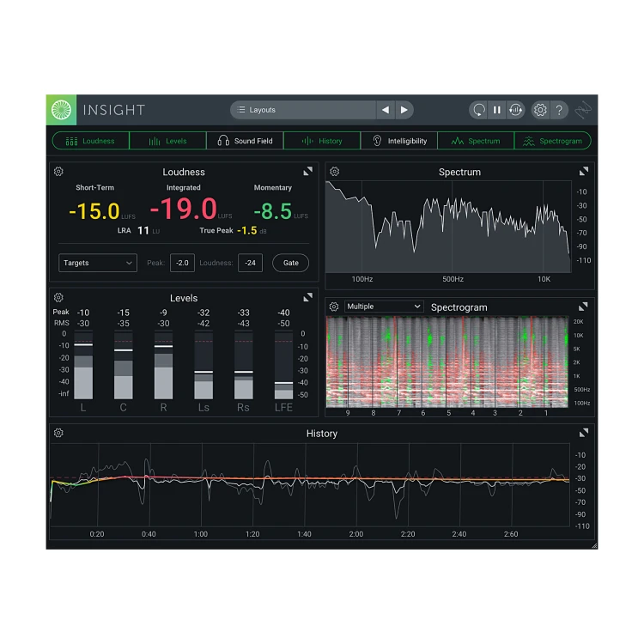The image size is (644, 644).
Task: Click the Rs channel level meter
Action: pyautogui.click(x=244, y=366)
